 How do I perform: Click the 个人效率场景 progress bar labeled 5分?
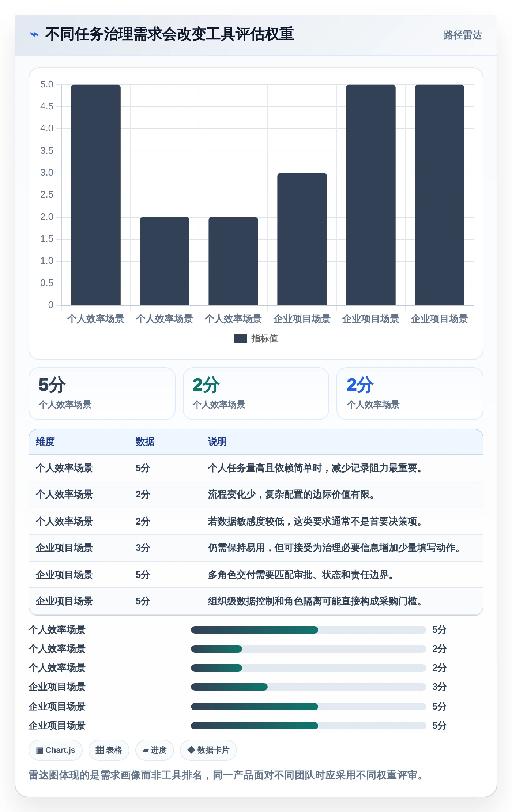point(309,630)
